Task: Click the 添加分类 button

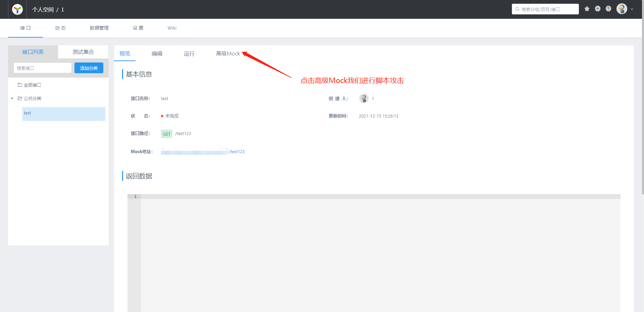Action: (89, 68)
